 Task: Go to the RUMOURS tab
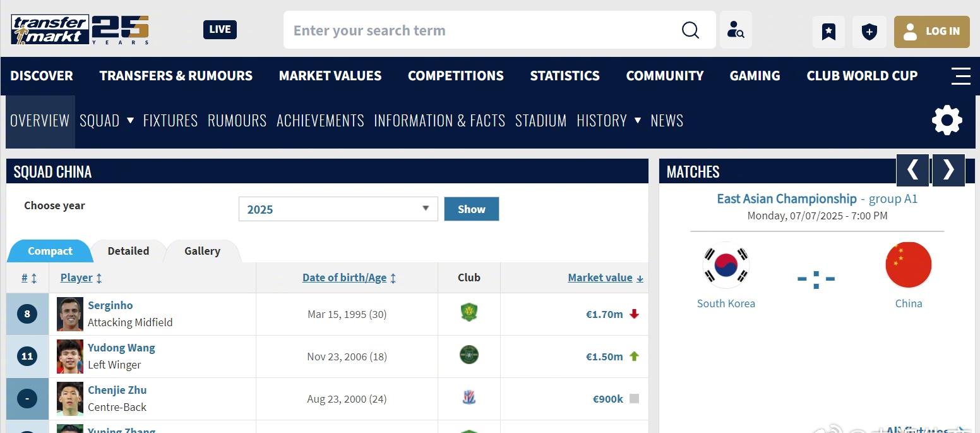coord(237,121)
